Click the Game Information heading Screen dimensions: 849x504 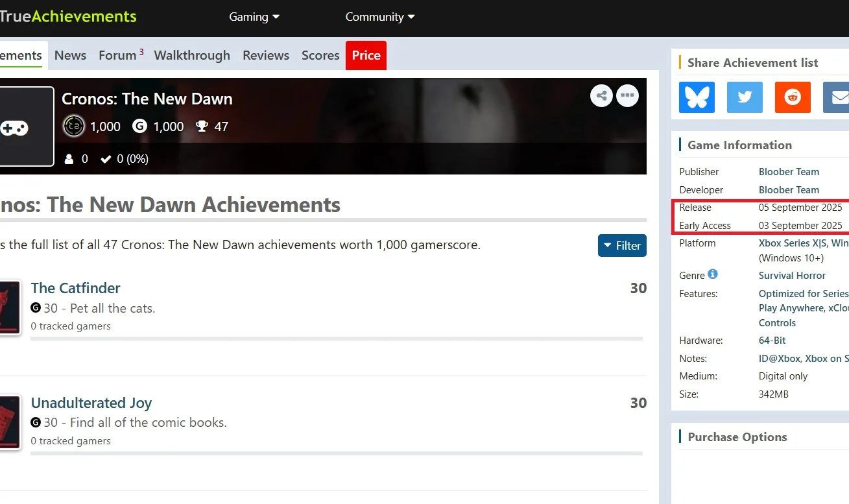click(x=739, y=145)
